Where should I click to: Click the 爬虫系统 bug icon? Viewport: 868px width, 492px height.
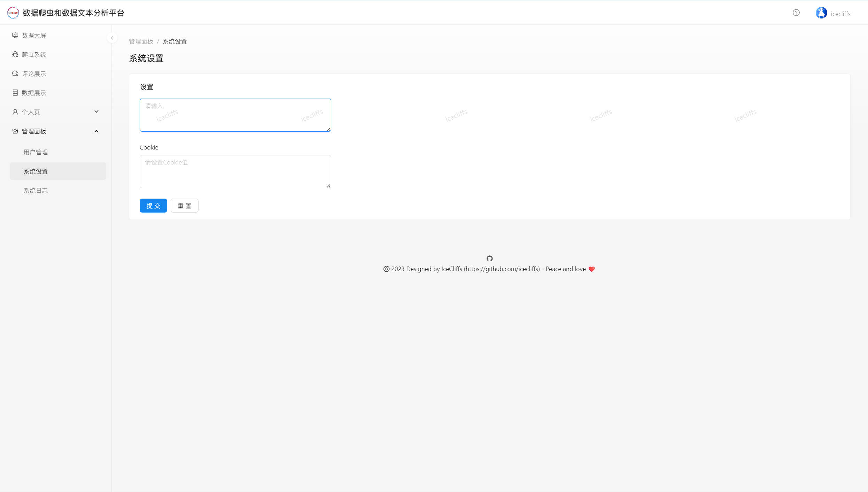15,54
